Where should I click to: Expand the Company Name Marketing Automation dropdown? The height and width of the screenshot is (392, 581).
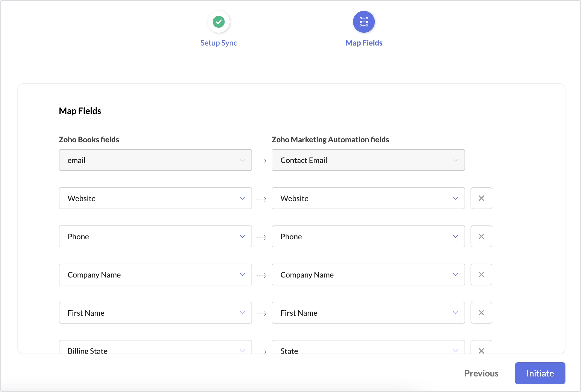368,275
